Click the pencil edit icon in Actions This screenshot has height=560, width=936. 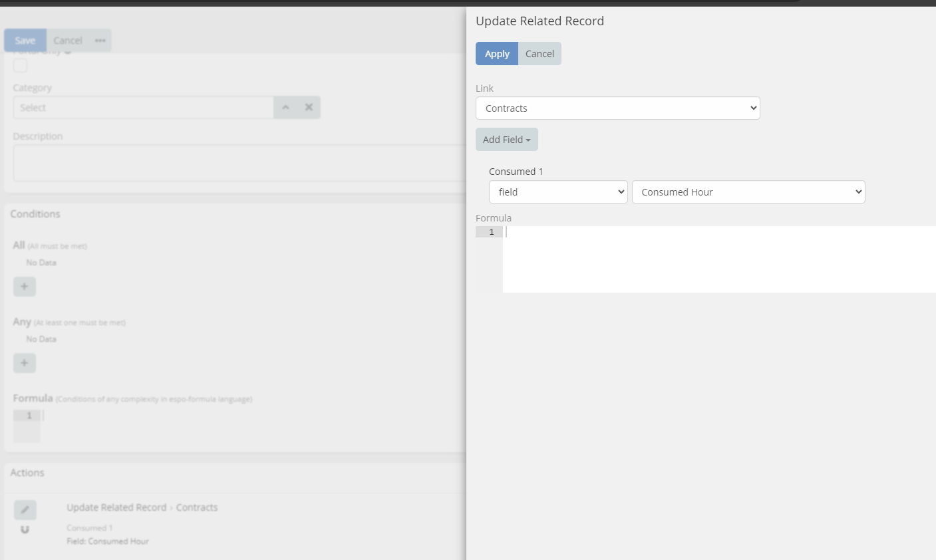pos(25,509)
